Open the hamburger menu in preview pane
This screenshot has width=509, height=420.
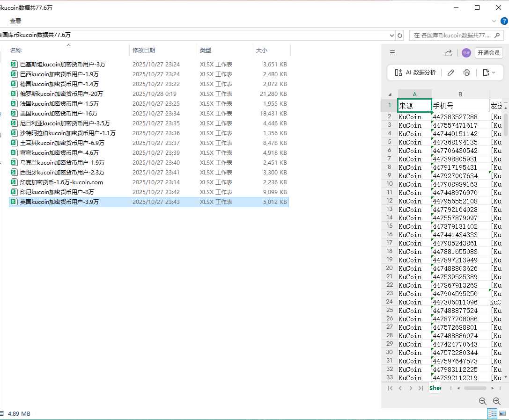pos(392,53)
